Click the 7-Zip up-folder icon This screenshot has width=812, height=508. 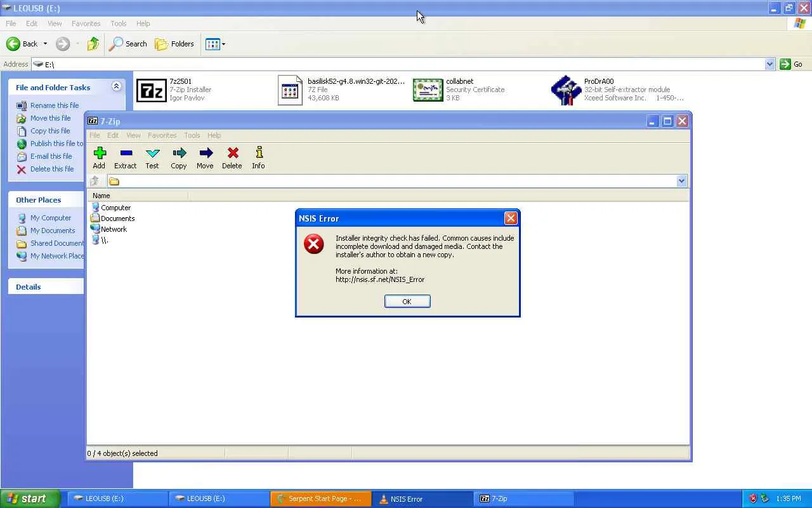pyautogui.click(x=95, y=181)
